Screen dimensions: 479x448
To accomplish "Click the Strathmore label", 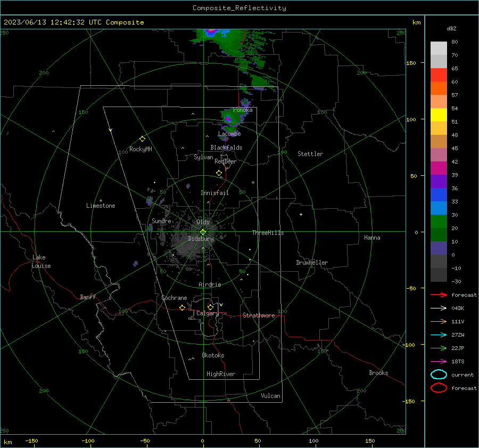I will click(x=259, y=315).
